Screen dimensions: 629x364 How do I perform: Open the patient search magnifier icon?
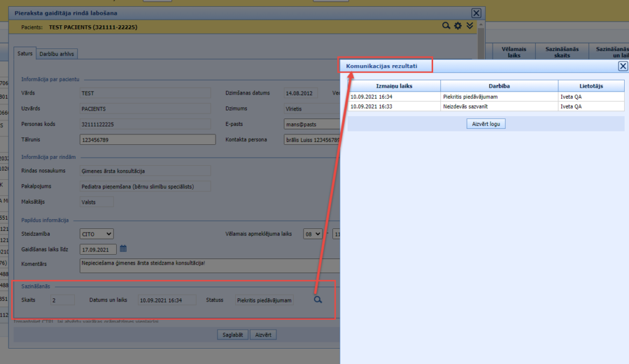(447, 26)
